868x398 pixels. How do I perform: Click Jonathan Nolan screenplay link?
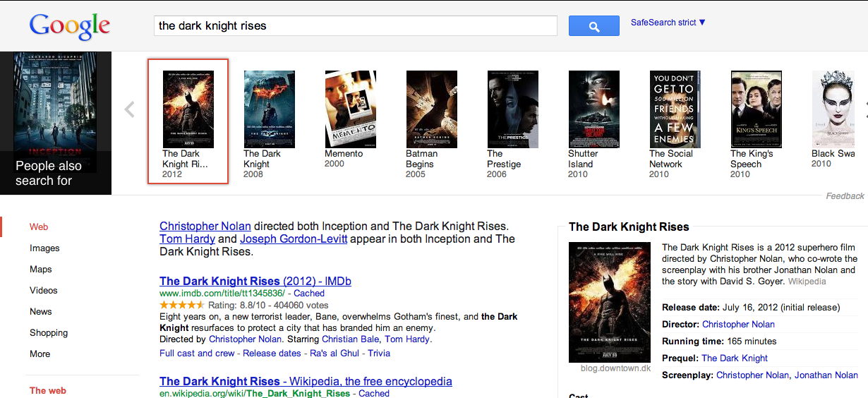(x=826, y=375)
